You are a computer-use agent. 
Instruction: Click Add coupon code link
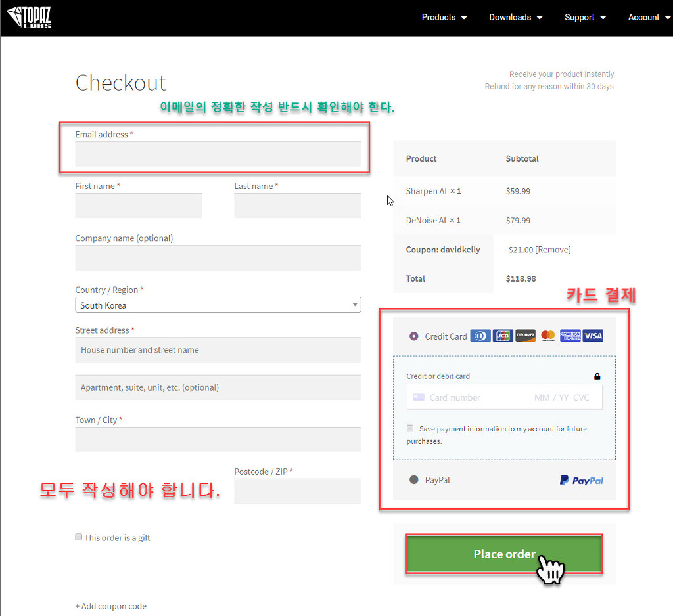(110, 606)
